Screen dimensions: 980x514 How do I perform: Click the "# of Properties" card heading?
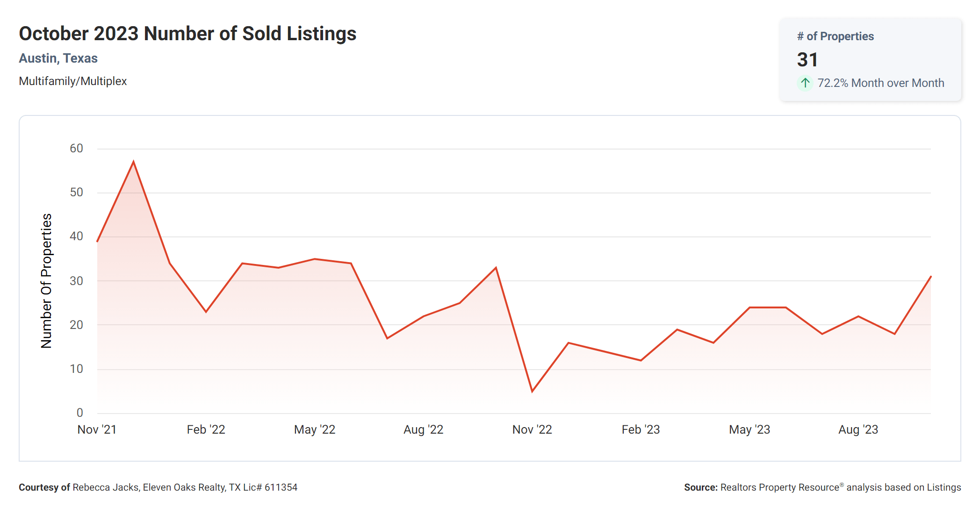coord(835,36)
